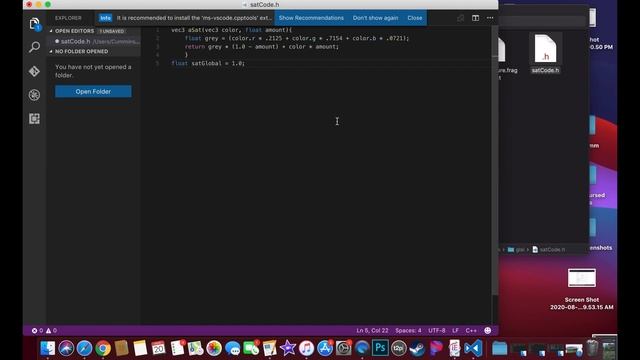Open Maps from the Dock
The width and height of the screenshot is (640, 360).
tap(196, 348)
